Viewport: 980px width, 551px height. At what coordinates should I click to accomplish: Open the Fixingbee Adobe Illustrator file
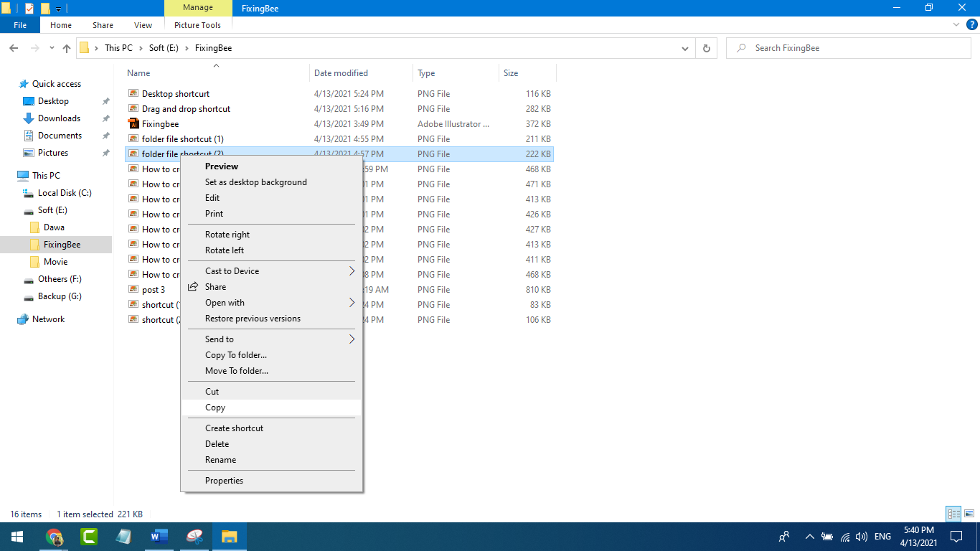(160, 124)
